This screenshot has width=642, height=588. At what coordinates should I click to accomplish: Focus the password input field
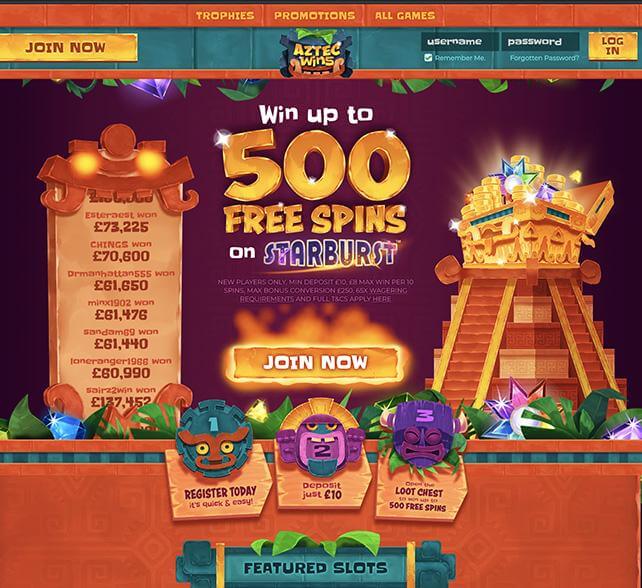click(x=540, y=41)
